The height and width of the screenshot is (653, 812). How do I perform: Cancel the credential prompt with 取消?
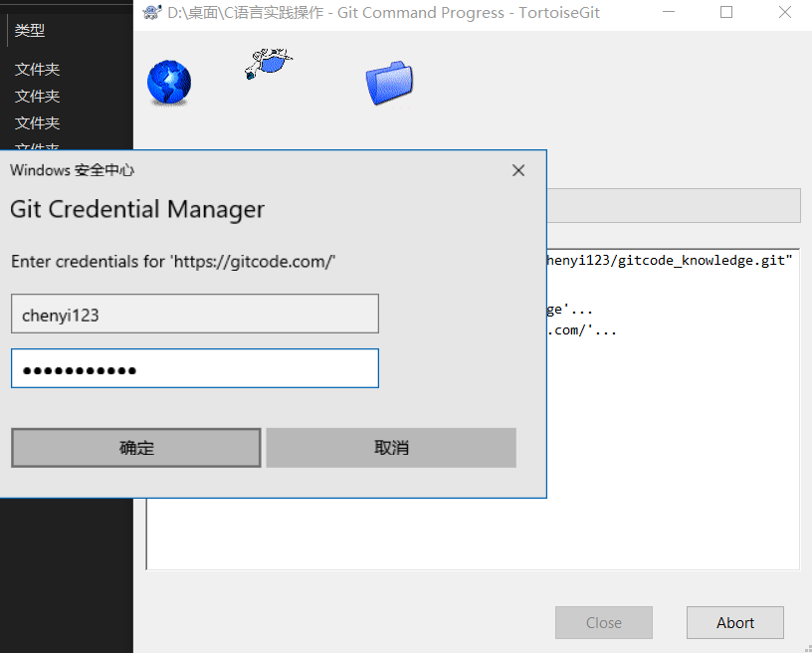pos(391,447)
